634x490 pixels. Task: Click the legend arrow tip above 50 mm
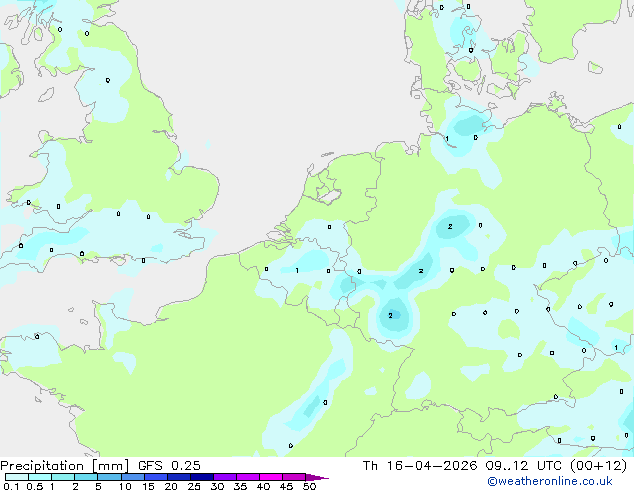coord(317,477)
